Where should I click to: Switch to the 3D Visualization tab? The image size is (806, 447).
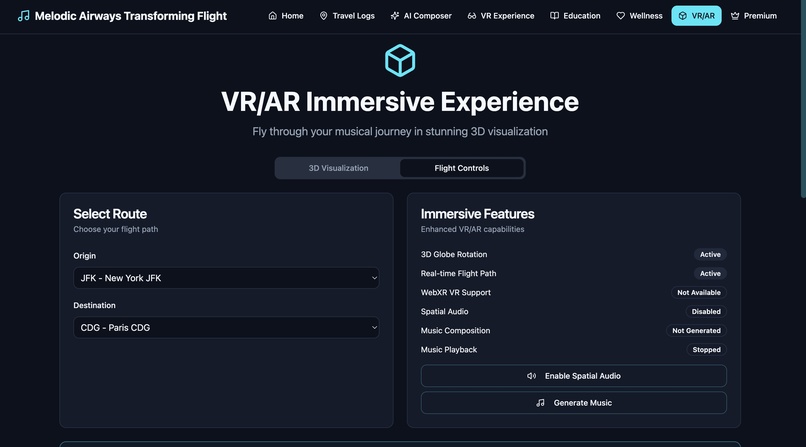click(338, 168)
